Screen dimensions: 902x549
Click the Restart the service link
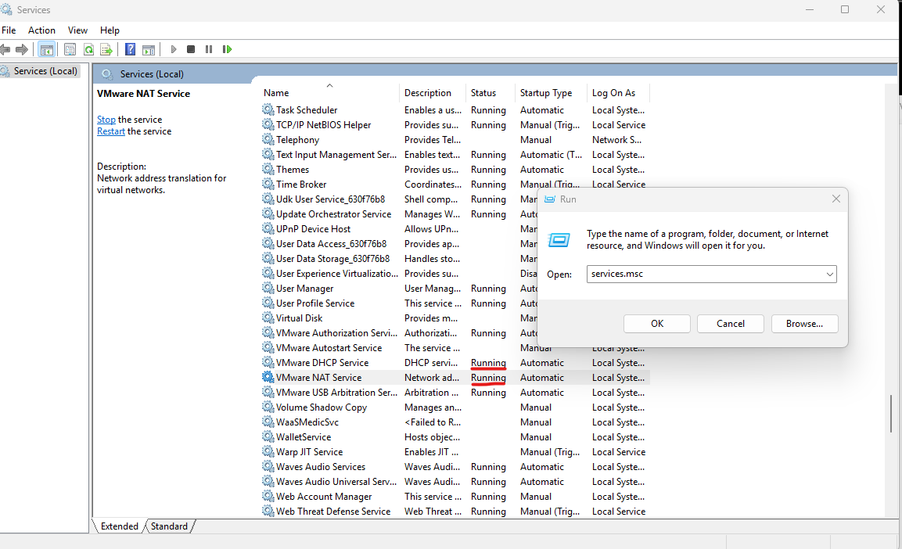[x=110, y=131]
